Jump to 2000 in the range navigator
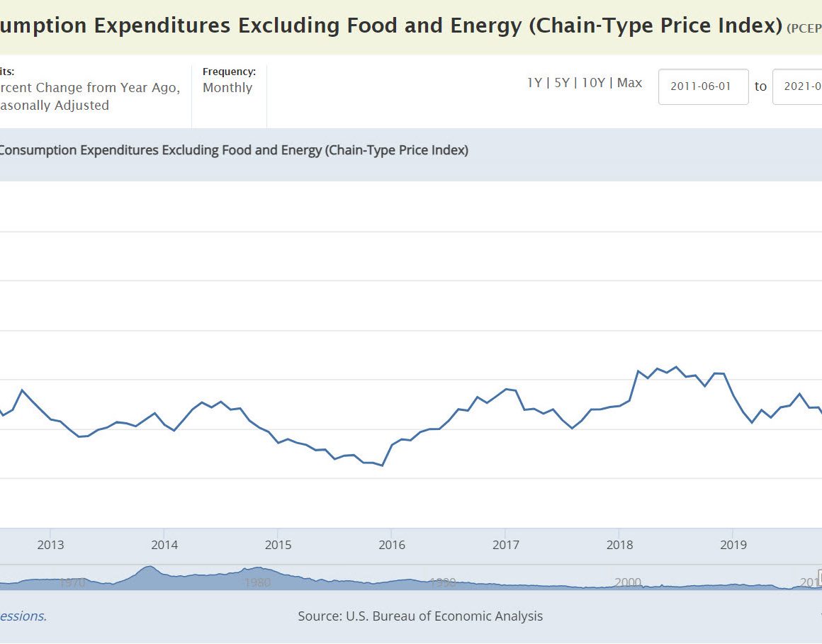 pyautogui.click(x=628, y=582)
